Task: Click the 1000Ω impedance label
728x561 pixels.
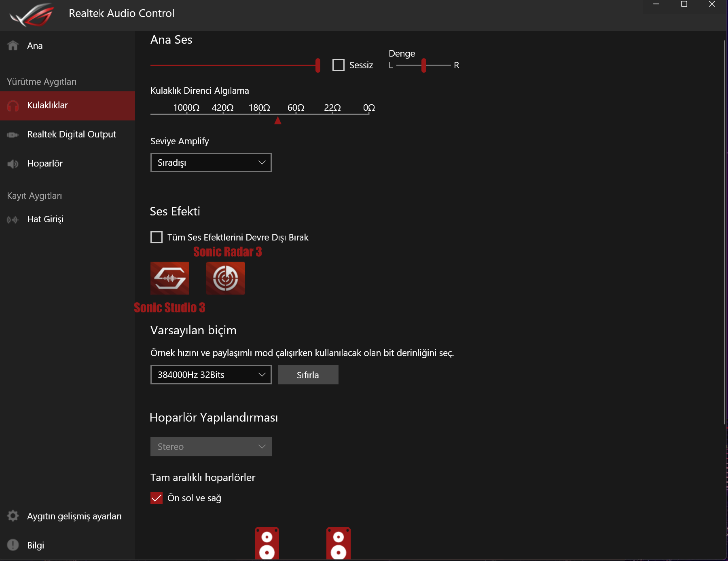Action: tap(186, 108)
